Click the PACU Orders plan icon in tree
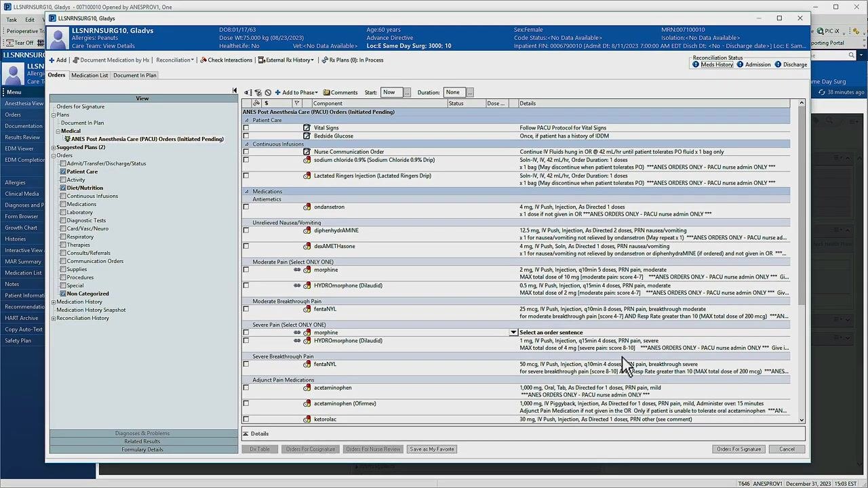The image size is (868, 488). (67, 139)
